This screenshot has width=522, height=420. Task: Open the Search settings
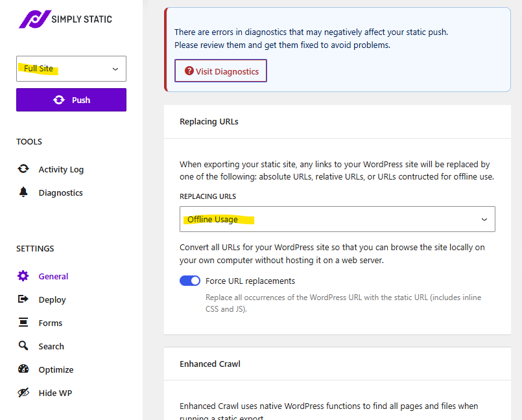51,347
